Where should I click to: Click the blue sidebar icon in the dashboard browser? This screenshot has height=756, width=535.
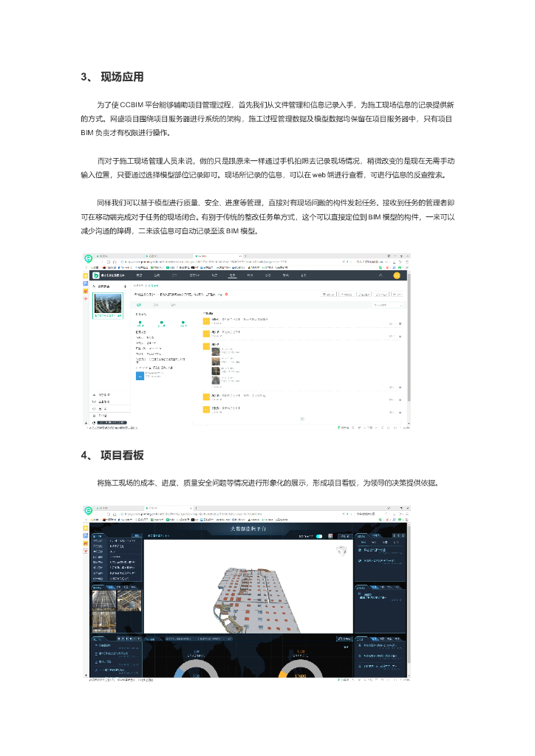(x=86, y=536)
